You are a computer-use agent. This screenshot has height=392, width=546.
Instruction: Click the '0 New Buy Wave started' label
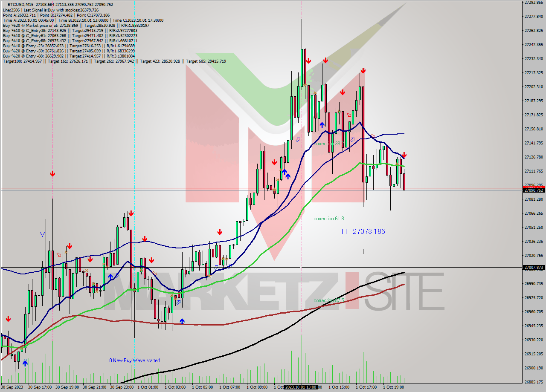(x=135, y=360)
